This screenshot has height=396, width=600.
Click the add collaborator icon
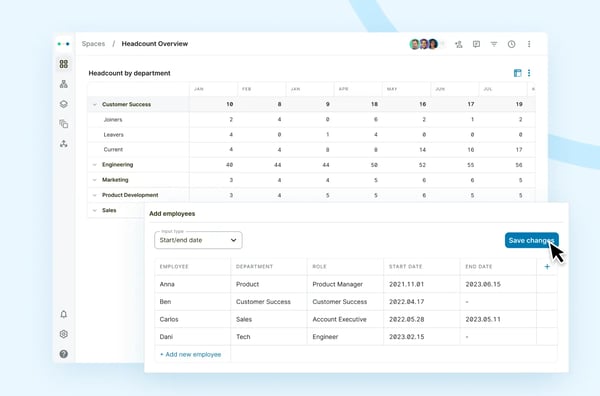(x=458, y=44)
